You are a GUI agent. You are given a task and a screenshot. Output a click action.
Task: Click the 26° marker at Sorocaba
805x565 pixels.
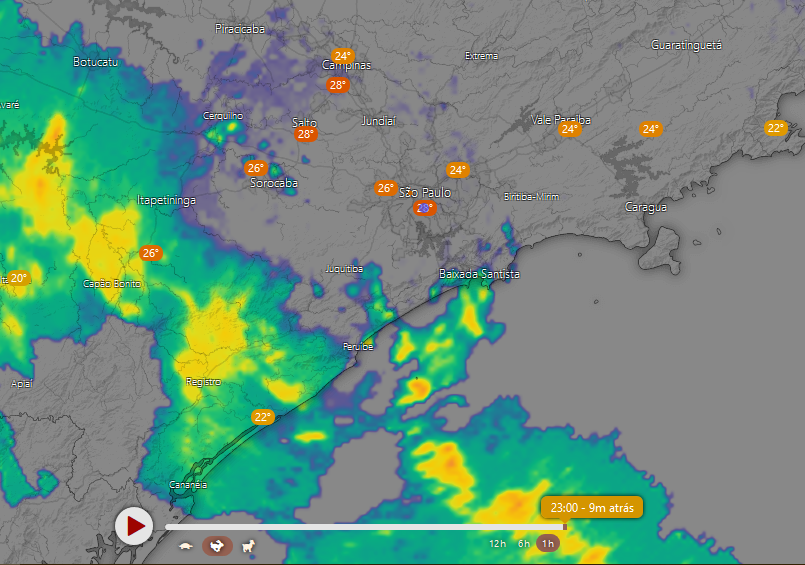point(256,168)
